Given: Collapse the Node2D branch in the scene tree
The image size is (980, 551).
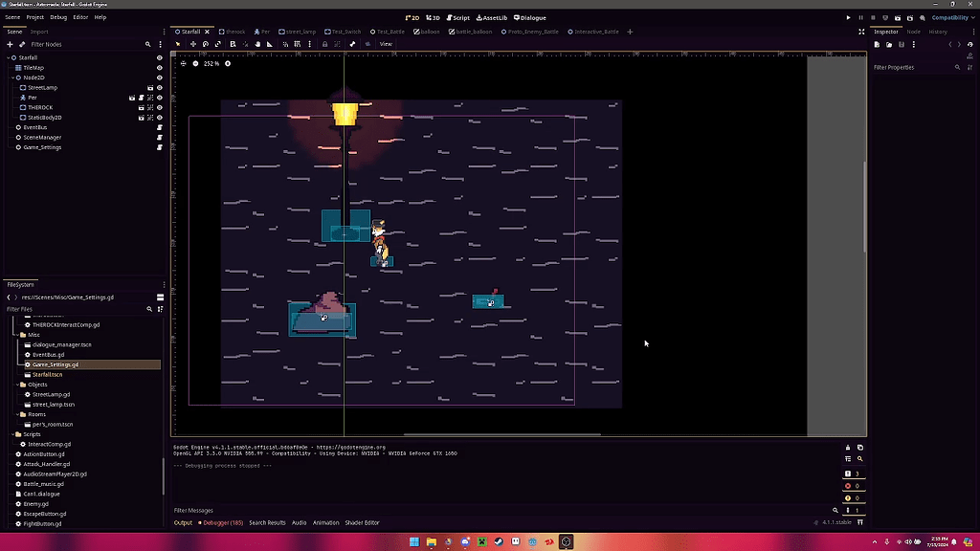Looking at the screenshot, I should pyautogui.click(x=12, y=77).
